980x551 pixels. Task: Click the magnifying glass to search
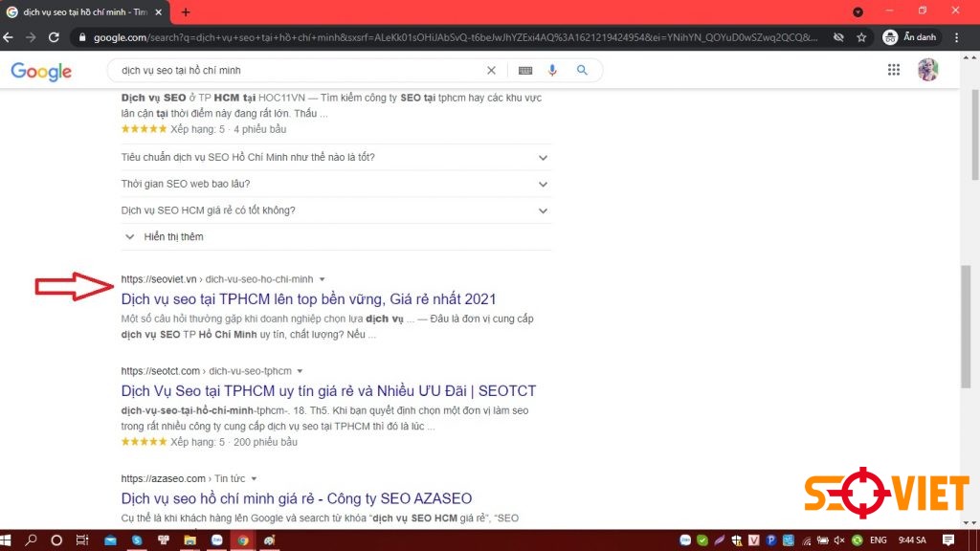tap(582, 70)
